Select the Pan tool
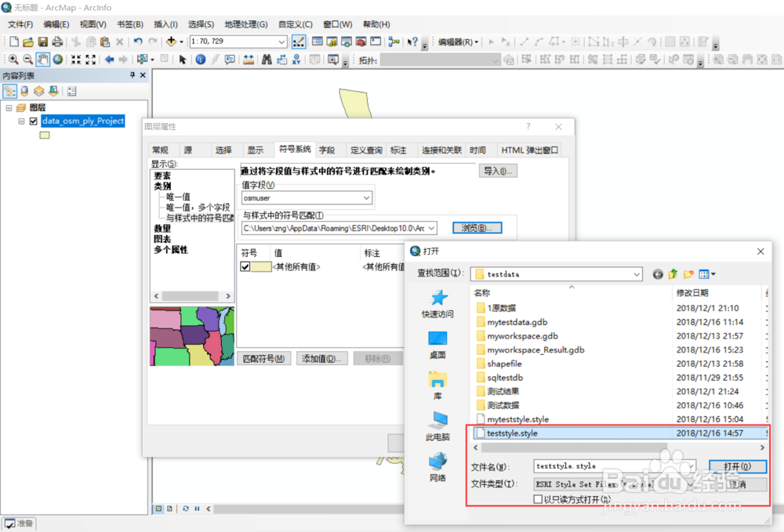This screenshot has width=784, height=532. [x=42, y=59]
